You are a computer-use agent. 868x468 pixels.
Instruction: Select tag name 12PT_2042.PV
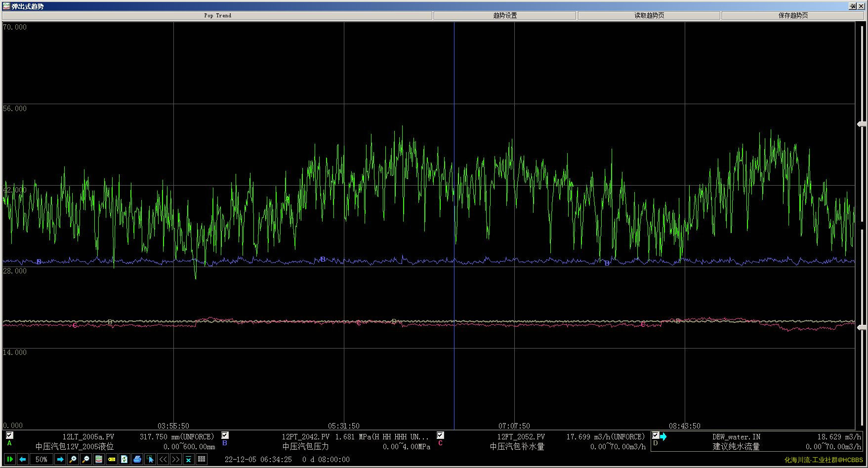click(x=305, y=437)
